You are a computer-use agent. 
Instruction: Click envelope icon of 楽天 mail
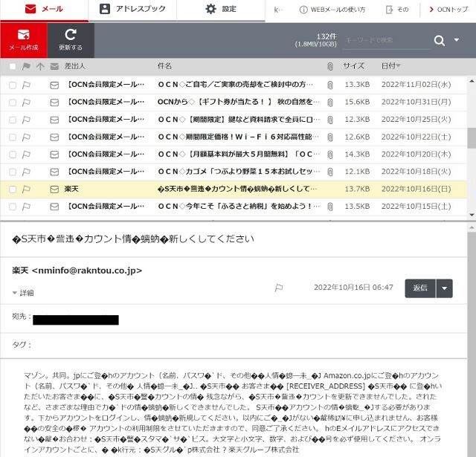click(x=54, y=189)
